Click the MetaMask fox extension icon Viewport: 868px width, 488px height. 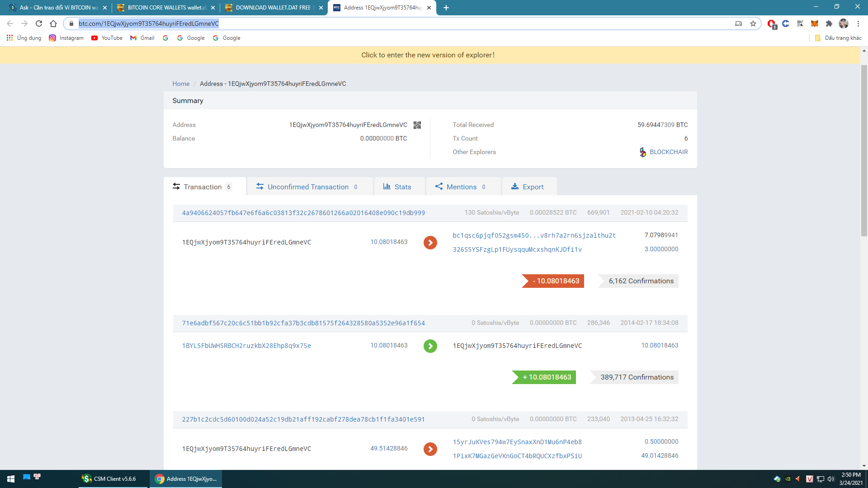pos(814,23)
